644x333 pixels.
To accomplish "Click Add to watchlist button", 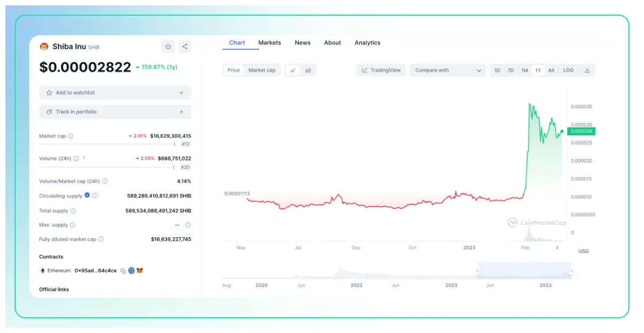I will [x=115, y=92].
